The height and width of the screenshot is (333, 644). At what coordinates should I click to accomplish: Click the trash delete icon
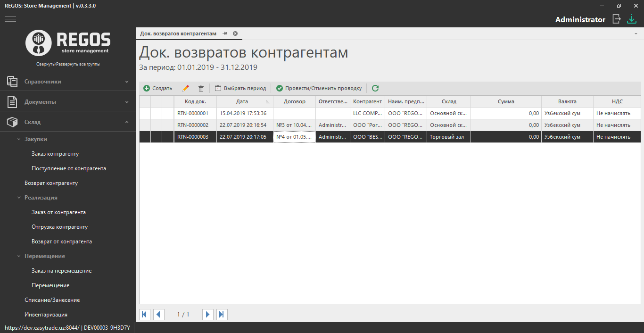click(x=201, y=88)
